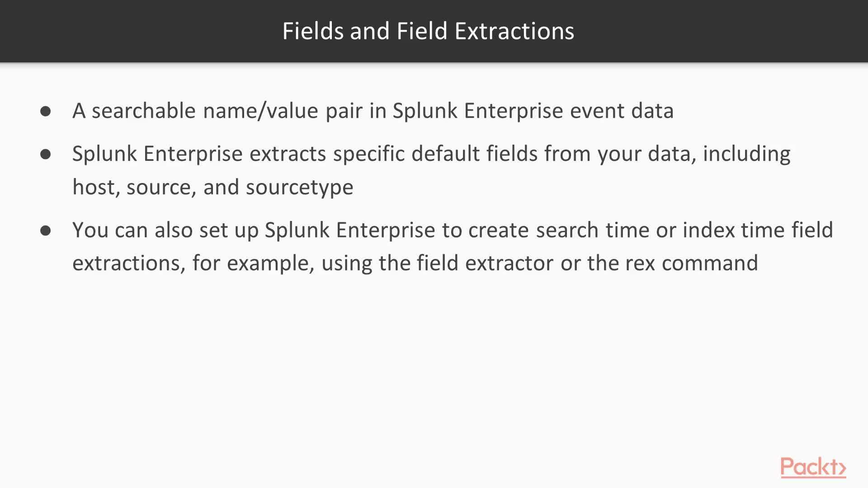Click the word extracts in second bullet
This screenshot has width=868, height=488.
288,154
